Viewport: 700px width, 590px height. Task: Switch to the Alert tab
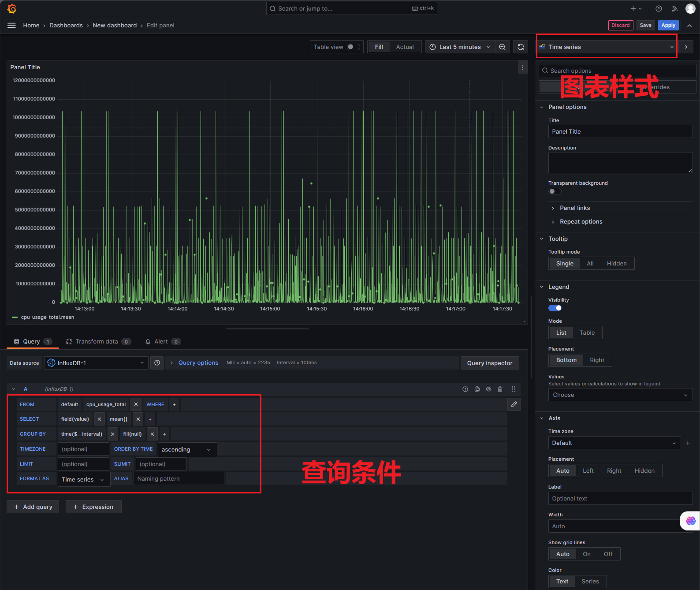tap(163, 341)
